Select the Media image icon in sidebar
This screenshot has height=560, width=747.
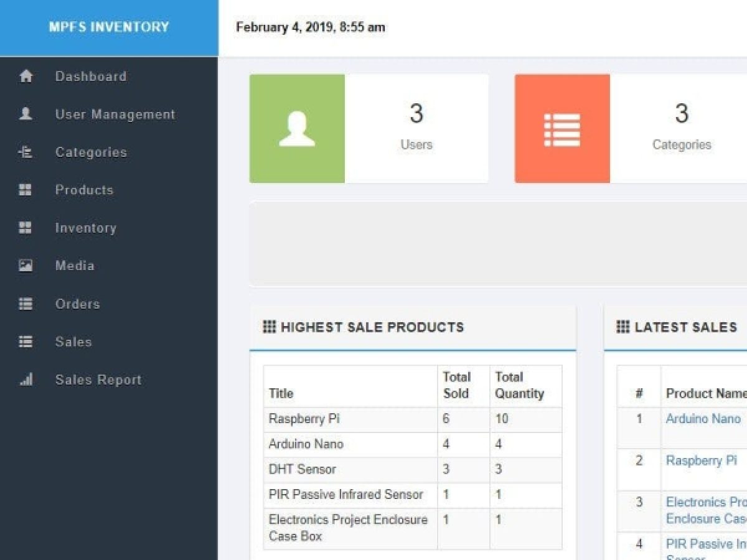coord(25,266)
